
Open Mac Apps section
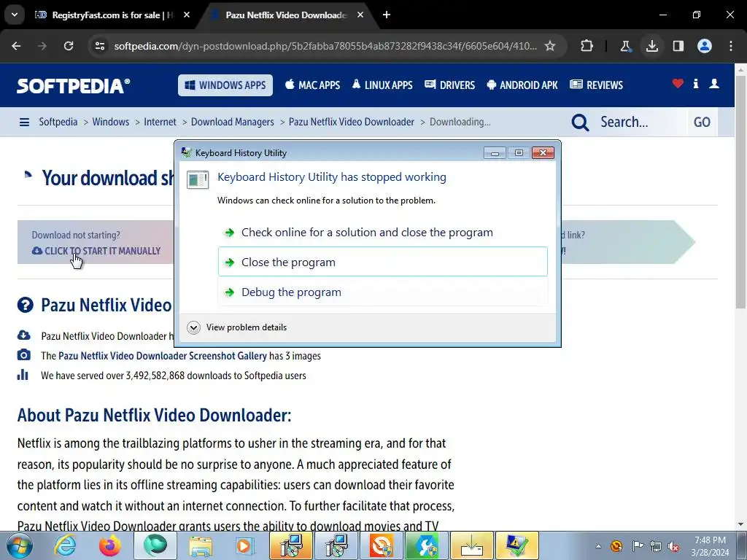(x=312, y=85)
